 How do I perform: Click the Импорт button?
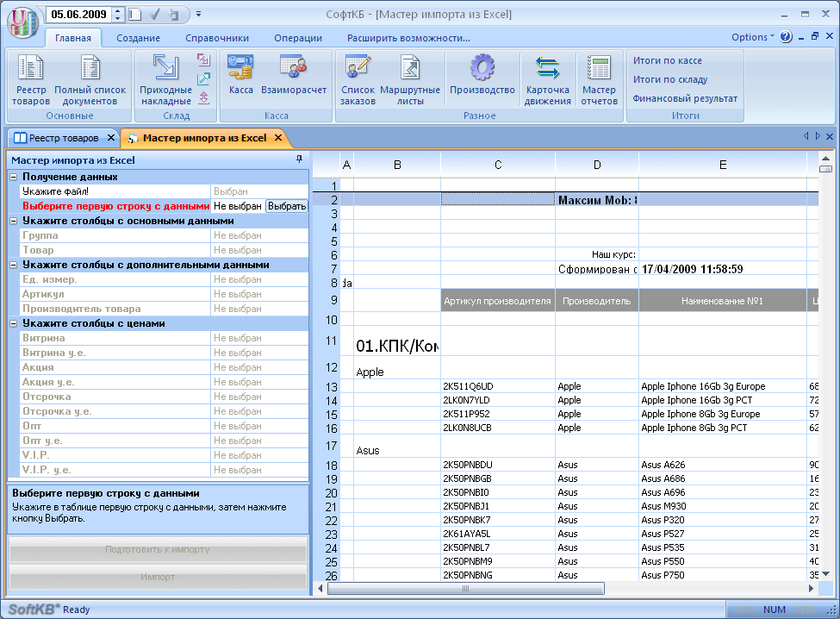click(x=158, y=577)
